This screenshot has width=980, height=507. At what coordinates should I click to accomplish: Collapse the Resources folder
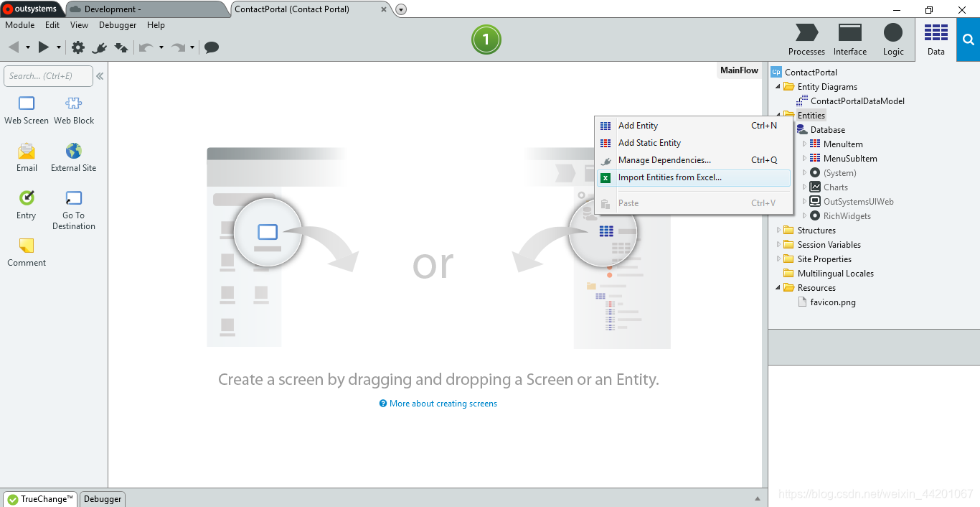pos(778,288)
